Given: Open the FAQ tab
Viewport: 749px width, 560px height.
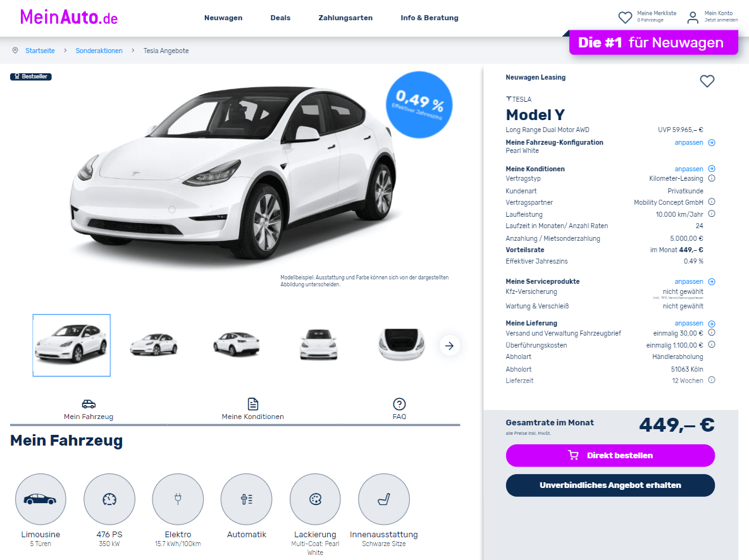Looking at the screenshot, I should tap(399, 409).
